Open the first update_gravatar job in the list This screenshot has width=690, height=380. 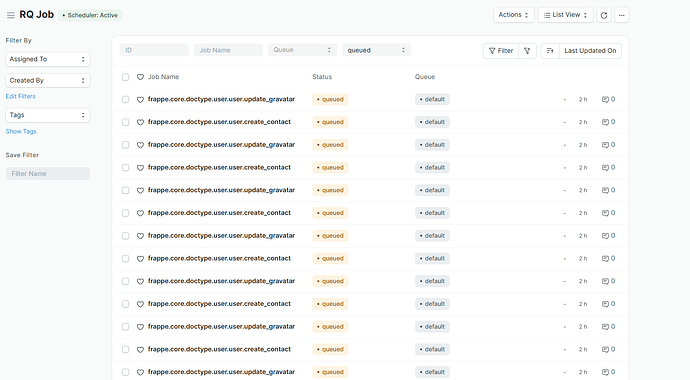[221, 99]
